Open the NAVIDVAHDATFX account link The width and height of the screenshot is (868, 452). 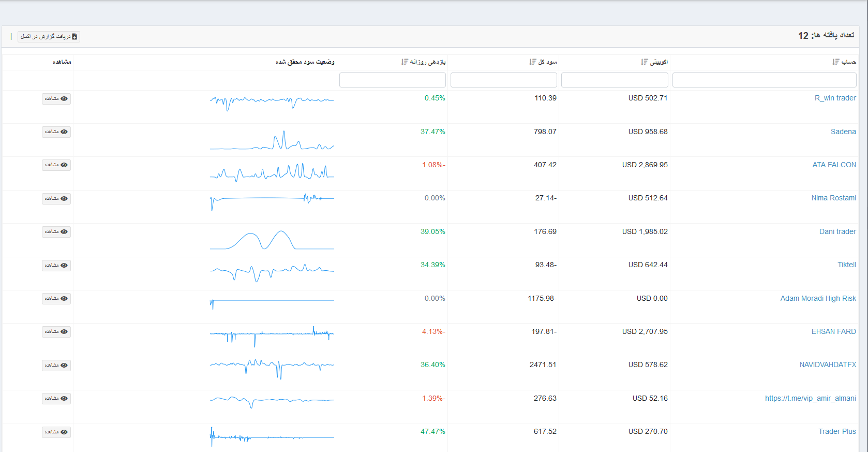827,365
